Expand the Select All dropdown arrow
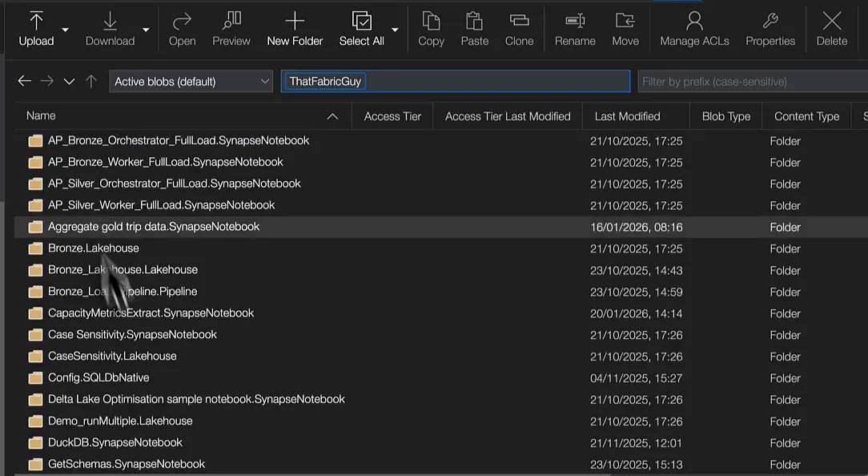Viewport: 868px width, 476px height. [x=395, y=30]
